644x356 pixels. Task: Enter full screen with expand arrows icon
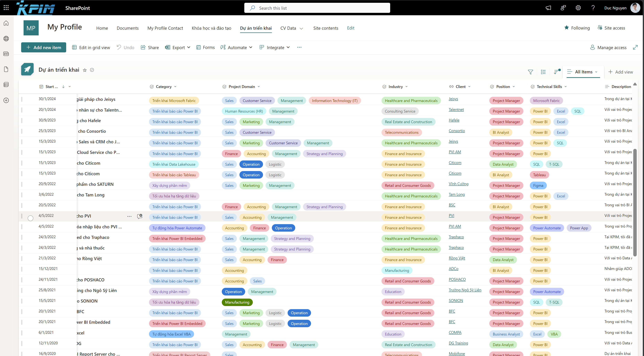tap(635, 47)
